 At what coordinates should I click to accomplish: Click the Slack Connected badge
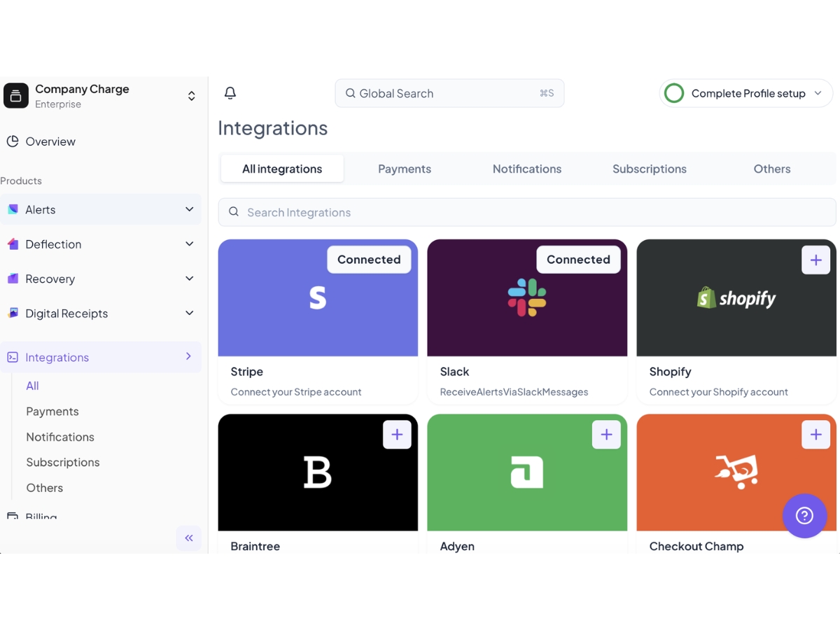tap(578, 260)
